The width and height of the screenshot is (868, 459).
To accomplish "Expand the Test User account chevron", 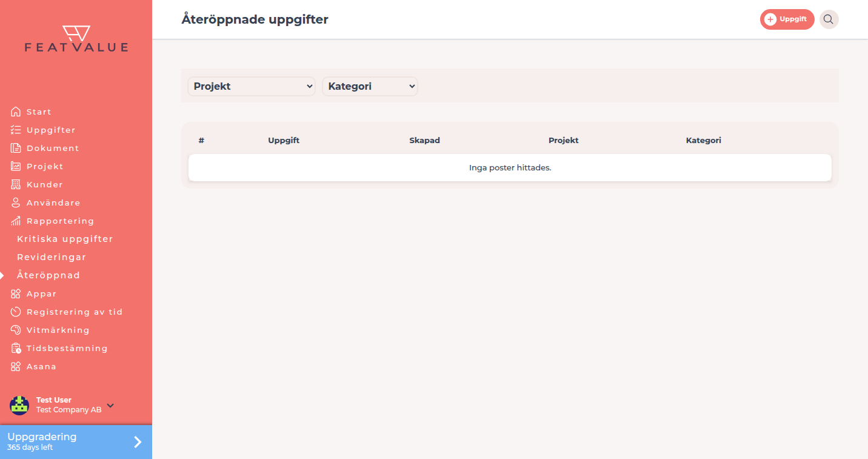I will pyautogui.click(x=110, y=406).
